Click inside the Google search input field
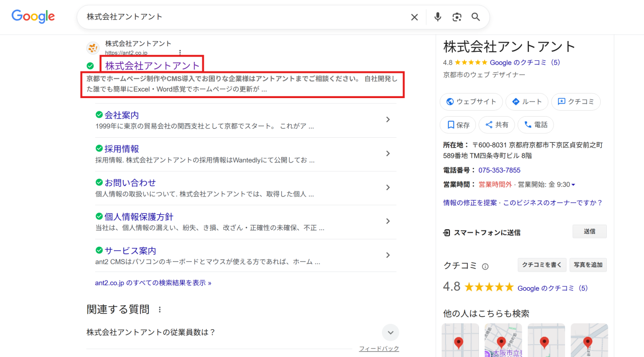The width and height of the screenshot is (644, 357). click(x=242, y=17)
